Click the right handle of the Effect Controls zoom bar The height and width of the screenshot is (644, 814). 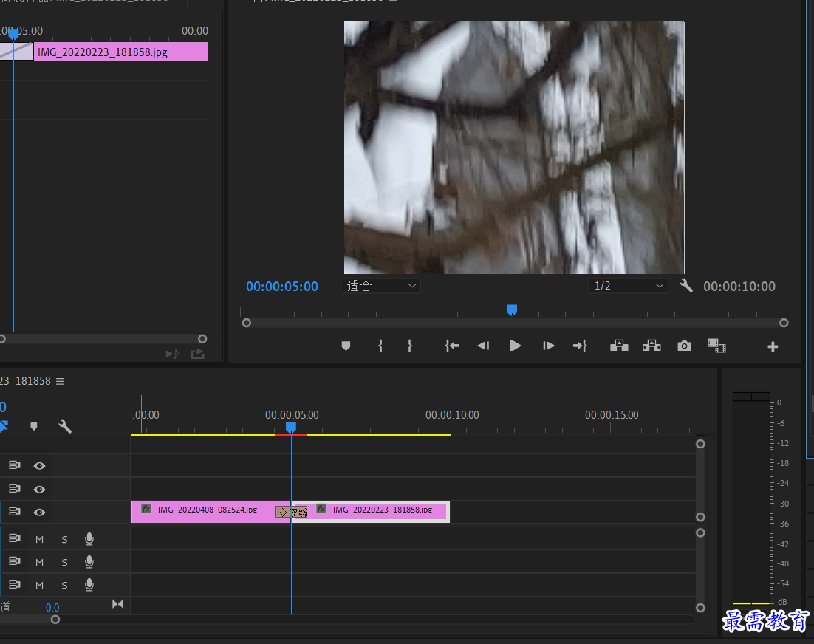202,339
